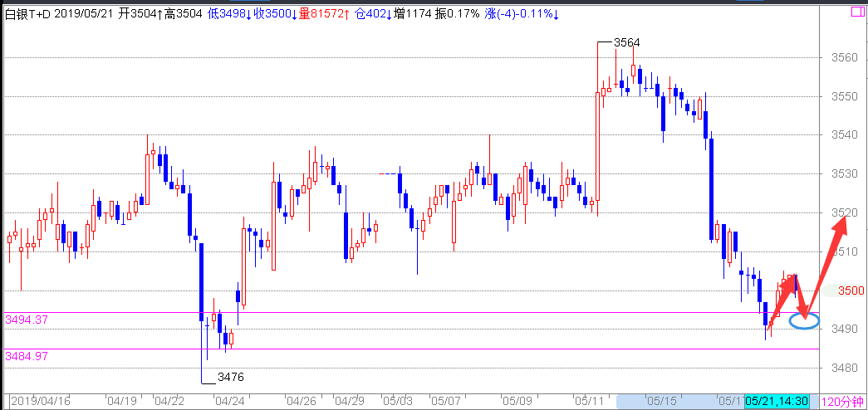868x410 pixels.
Task: Click 3510 on the price axis
Action: click(845, 251)
